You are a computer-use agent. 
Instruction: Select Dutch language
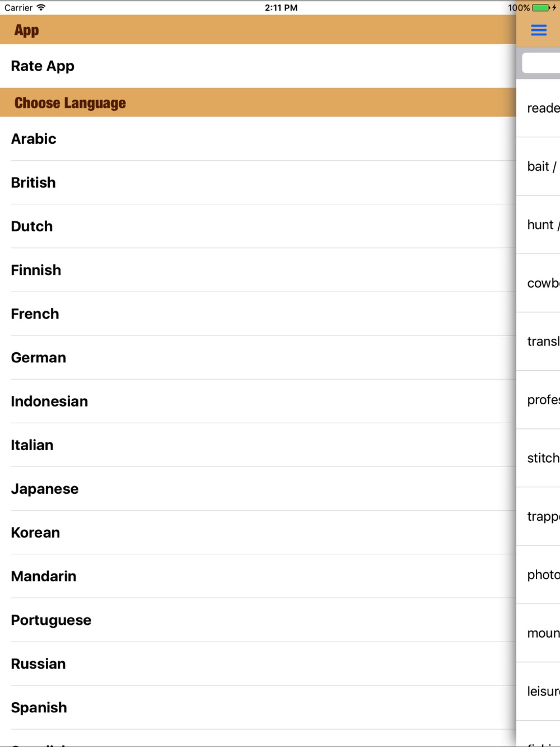(x=258, y=226)
